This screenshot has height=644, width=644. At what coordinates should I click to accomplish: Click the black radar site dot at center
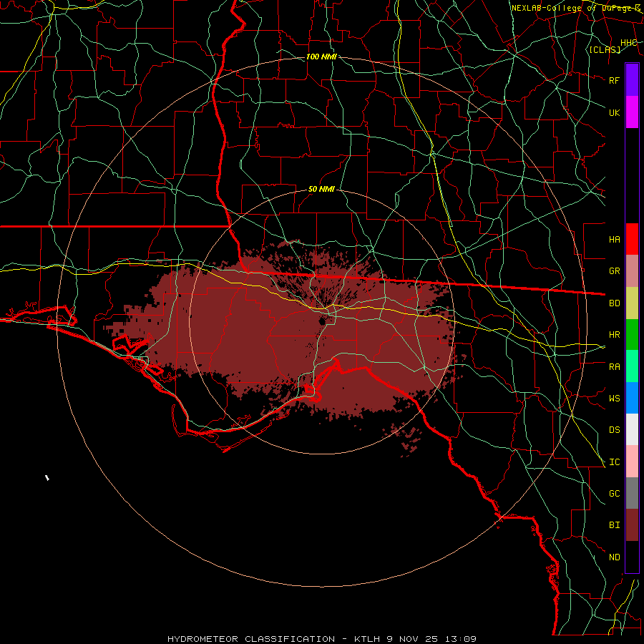click(x=323, y=321)
